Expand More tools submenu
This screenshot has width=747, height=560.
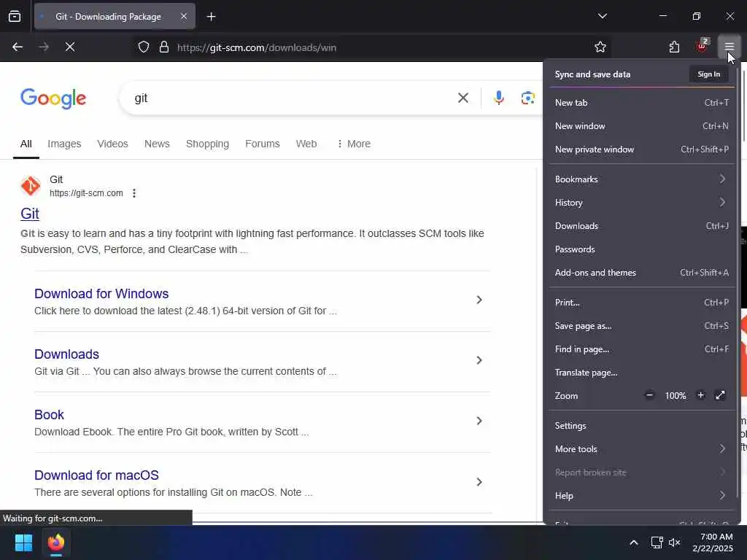pos(642,449)
